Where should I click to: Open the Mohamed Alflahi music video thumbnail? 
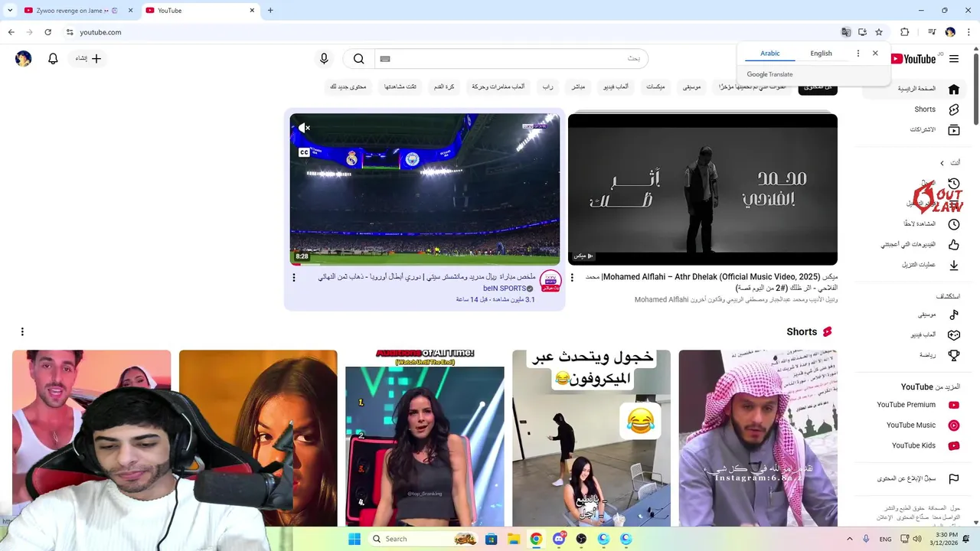(703, 189)
